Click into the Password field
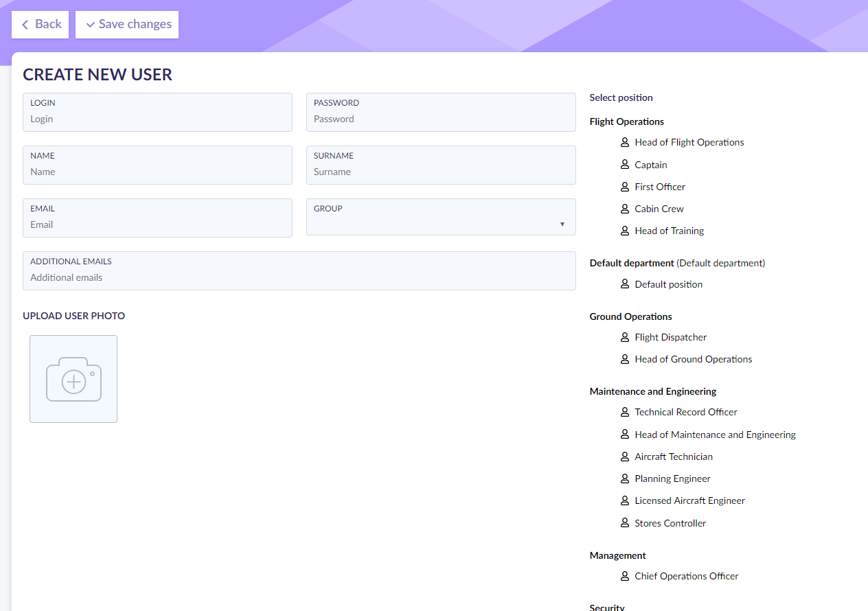This screenshot has height=611, width=868. coord(440,119)
